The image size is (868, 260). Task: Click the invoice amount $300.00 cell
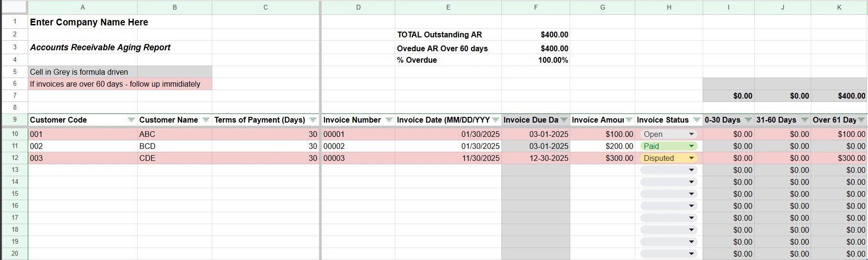[602, 158]
